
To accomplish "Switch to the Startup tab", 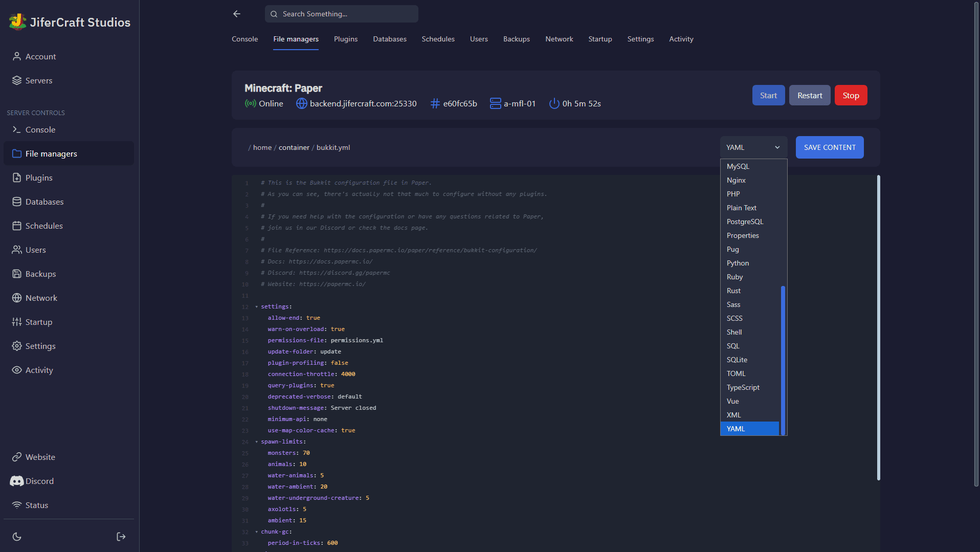I will [x=600, y=39].
